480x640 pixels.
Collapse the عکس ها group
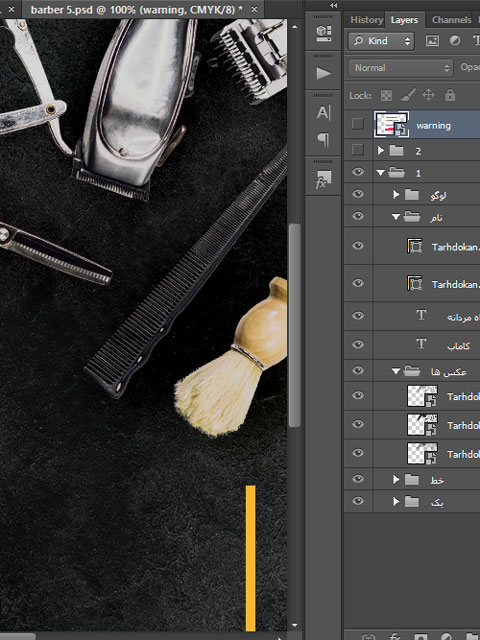click(396, 371)
